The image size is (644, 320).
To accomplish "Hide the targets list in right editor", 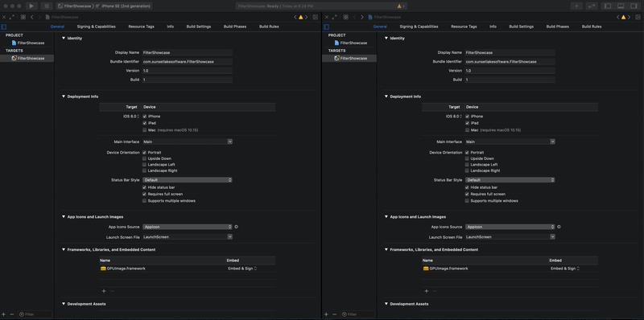I will coord(327,27).
